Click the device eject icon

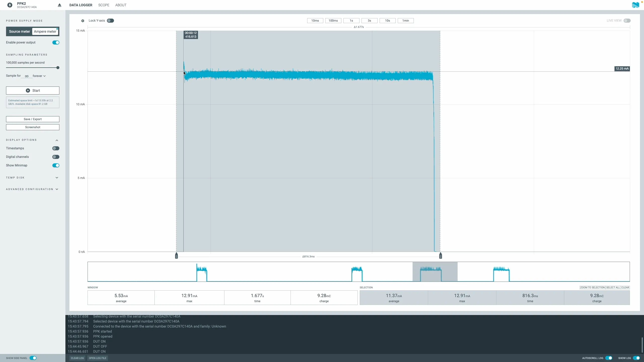60,5
